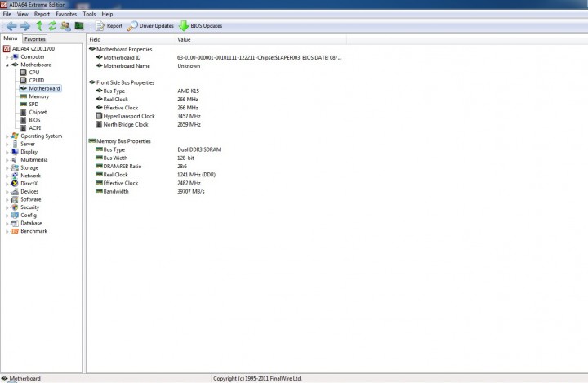588x383 pixels.
Task: Expand the Operating System node arrow
Action: (7, 136)
